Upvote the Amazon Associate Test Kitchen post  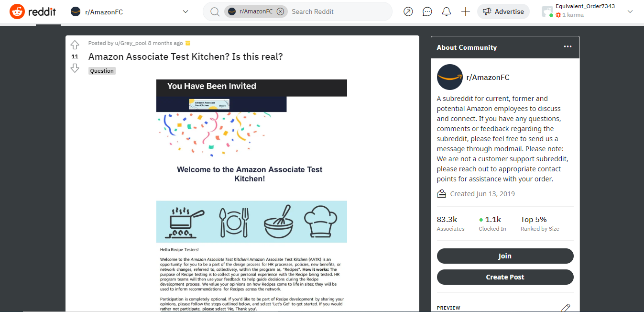click(x=75, y=45)
